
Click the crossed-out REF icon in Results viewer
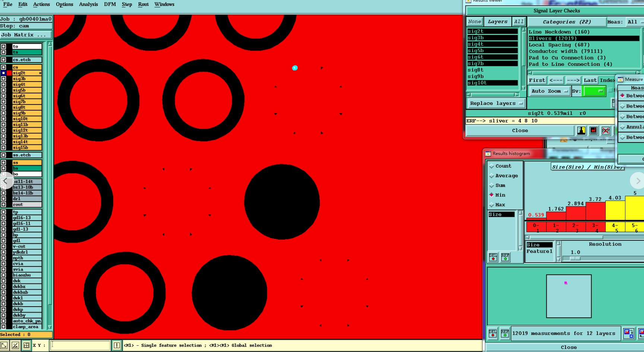(606, 131)
